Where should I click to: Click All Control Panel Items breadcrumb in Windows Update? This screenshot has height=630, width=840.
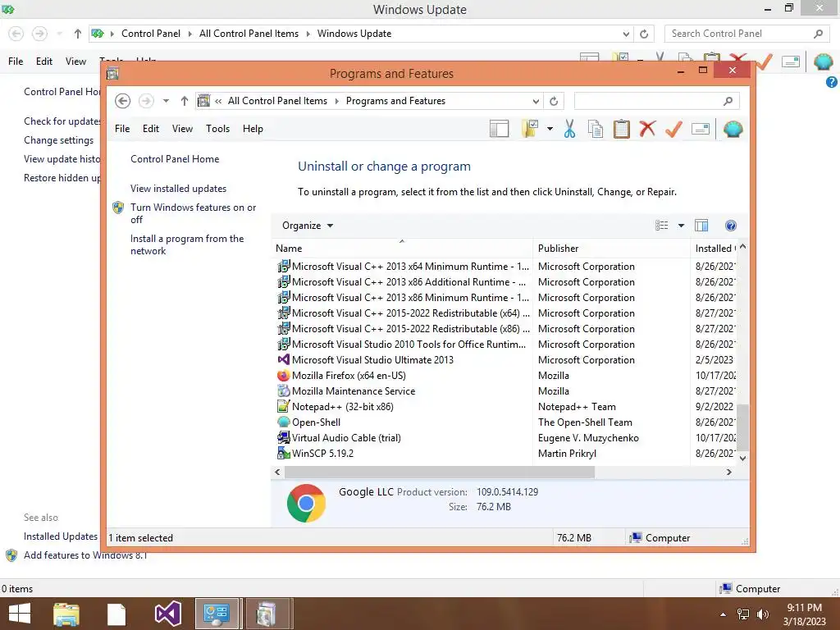249,34
